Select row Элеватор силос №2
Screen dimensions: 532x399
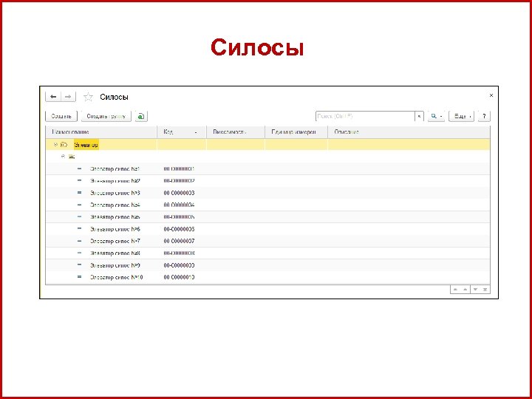click(x=267, y=181)
